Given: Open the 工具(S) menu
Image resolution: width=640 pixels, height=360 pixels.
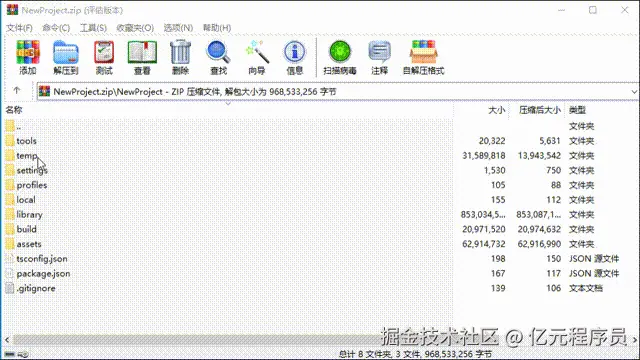Looking at the screenshot, I should pos(93,28).
